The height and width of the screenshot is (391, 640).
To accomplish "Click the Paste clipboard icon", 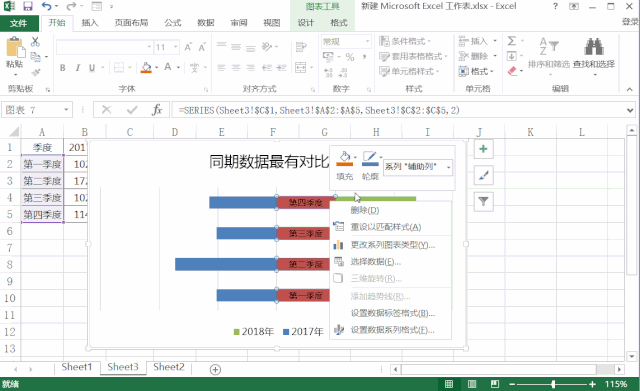I will pyautogui.click(x=15, y=47).
